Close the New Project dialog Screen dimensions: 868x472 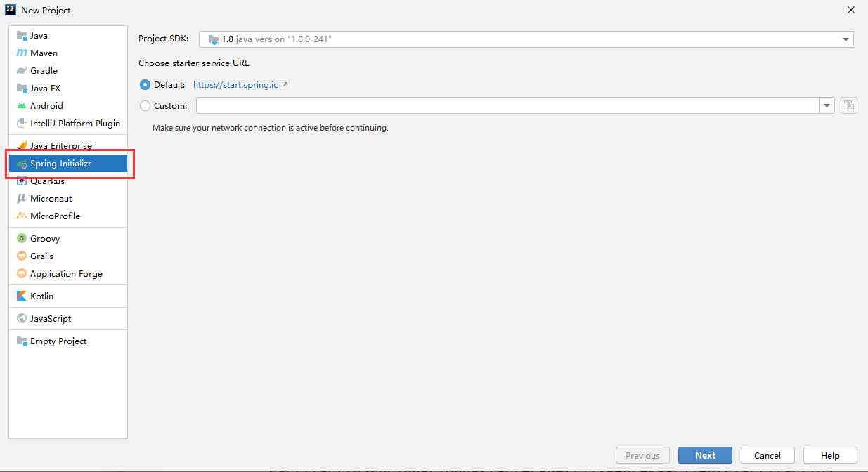(850, 10)
